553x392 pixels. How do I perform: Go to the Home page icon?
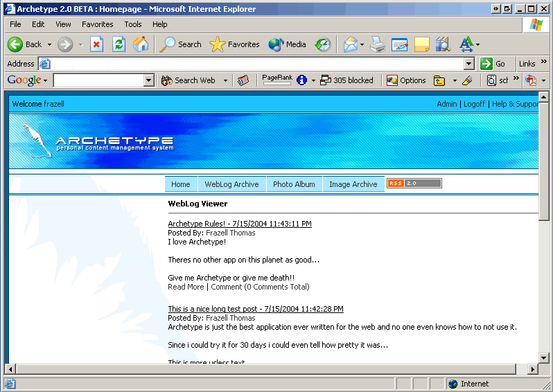(x=141, y=44)
